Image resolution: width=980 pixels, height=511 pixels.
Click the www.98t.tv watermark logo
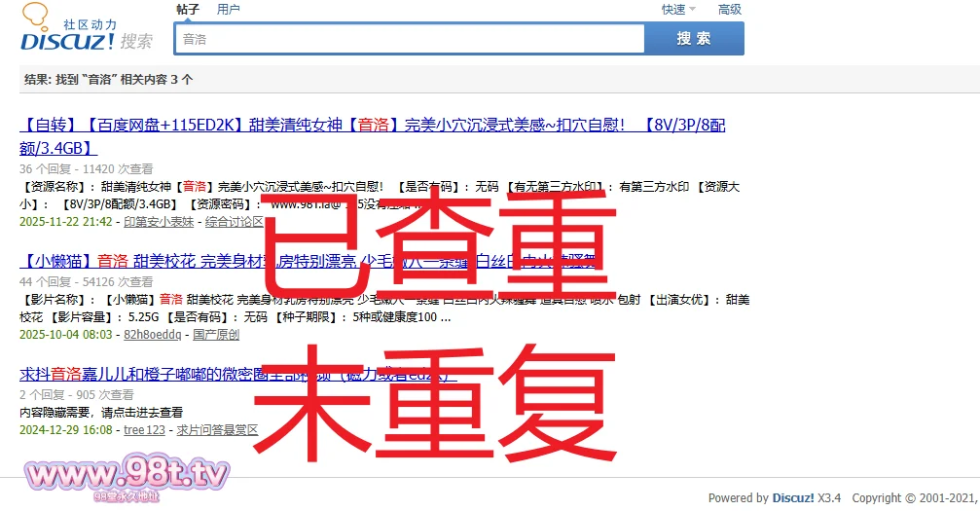[127, 476]
